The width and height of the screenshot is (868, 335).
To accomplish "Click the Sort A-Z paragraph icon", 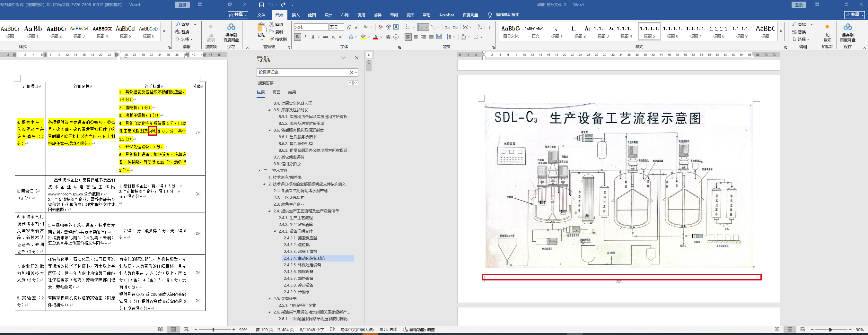I will [x=480, y=27].
